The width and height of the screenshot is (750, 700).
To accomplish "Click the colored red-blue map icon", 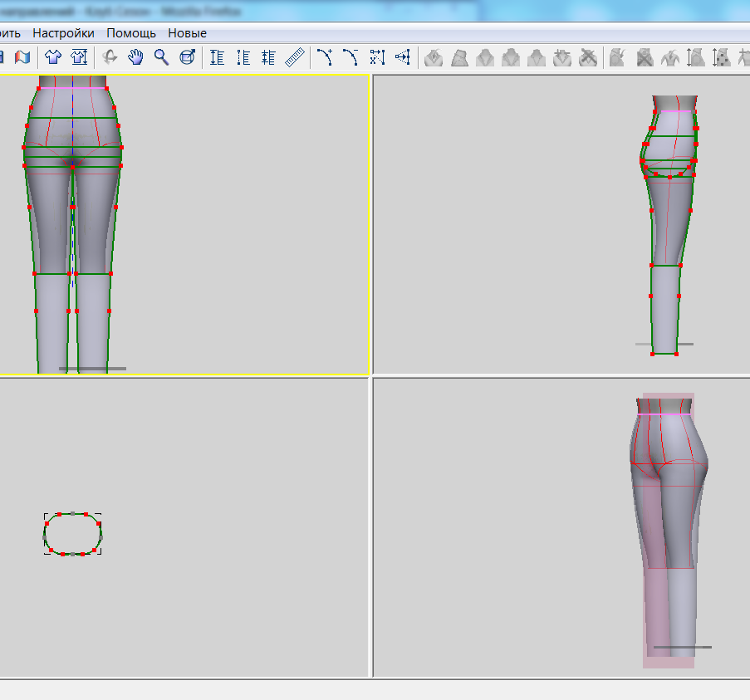I will coord(22,57).
